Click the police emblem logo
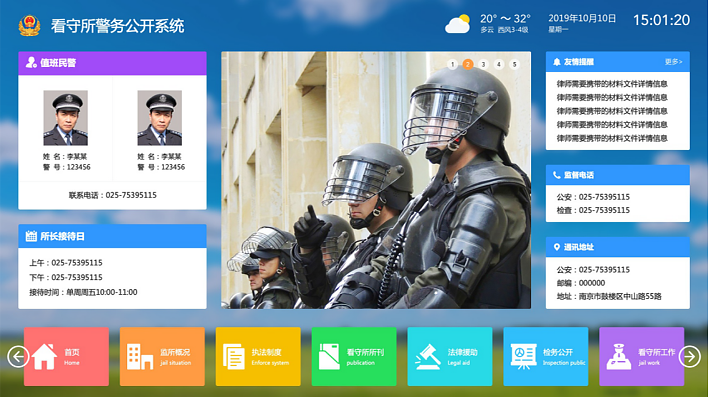 (29, 25)
